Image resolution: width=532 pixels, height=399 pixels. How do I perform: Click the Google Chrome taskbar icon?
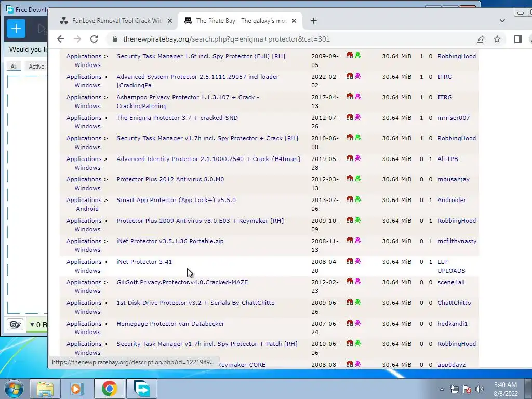(109, 389)
